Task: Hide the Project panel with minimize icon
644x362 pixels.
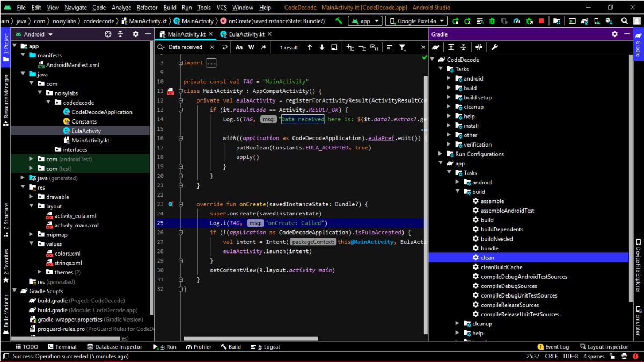Action: [147, 34]
